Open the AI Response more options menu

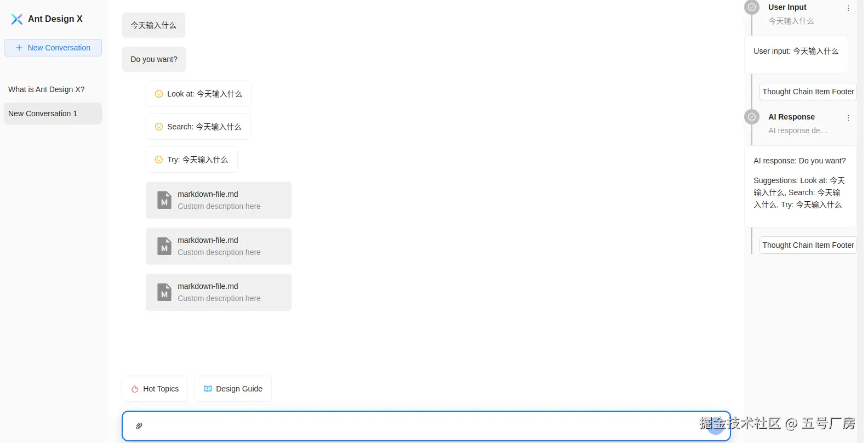click(x=848, y=118)
